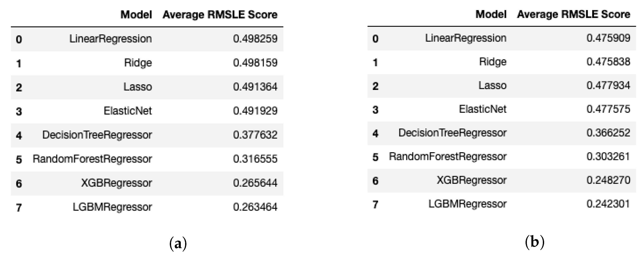Click XGBRegressor score 0.248270
The height and width of the screenshot is (257, 644).
608,180
